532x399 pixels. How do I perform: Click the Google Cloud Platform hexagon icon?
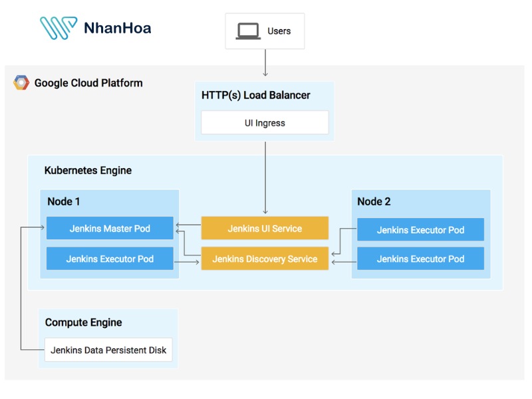[21, 82]
